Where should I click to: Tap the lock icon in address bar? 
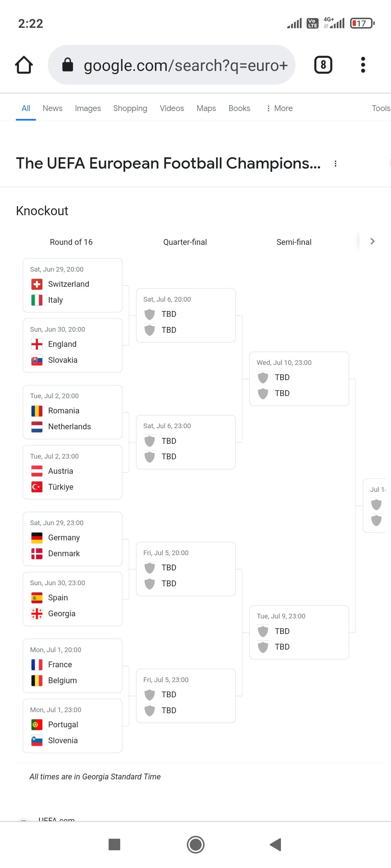click(x=68, y=65)
